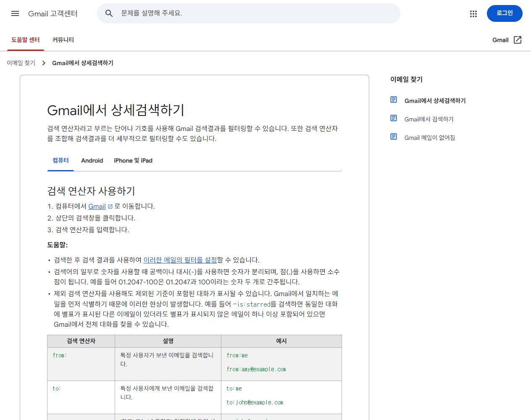Select the iPhone 및 iPad tab
The image size is (531, 420).
click(x=133, y=160)
